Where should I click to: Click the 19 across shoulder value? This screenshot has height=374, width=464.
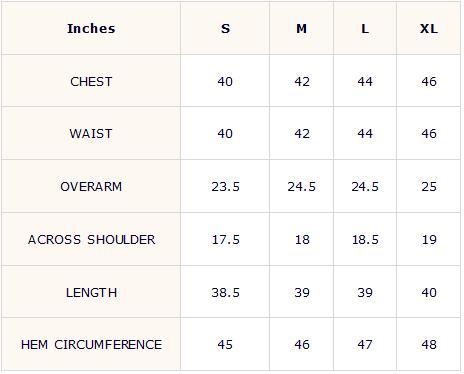429,240
